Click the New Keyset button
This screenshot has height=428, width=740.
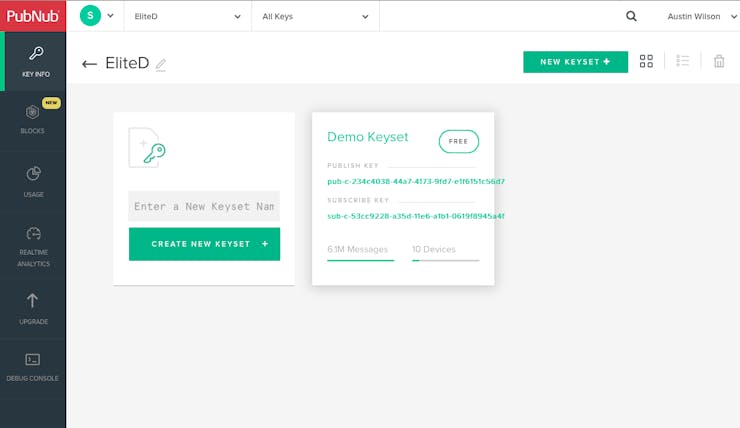click(575, 62)
